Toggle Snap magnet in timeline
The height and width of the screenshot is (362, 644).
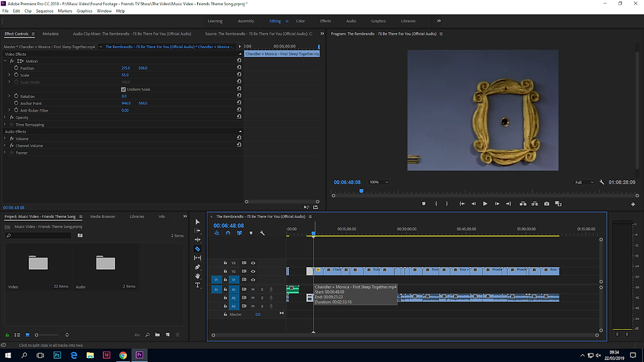228,233
